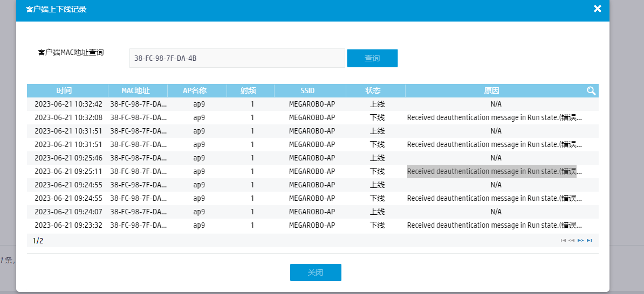Screen dimensions: 644x294
Task: Go to next page pagination icon
Action: coord(580,241)
